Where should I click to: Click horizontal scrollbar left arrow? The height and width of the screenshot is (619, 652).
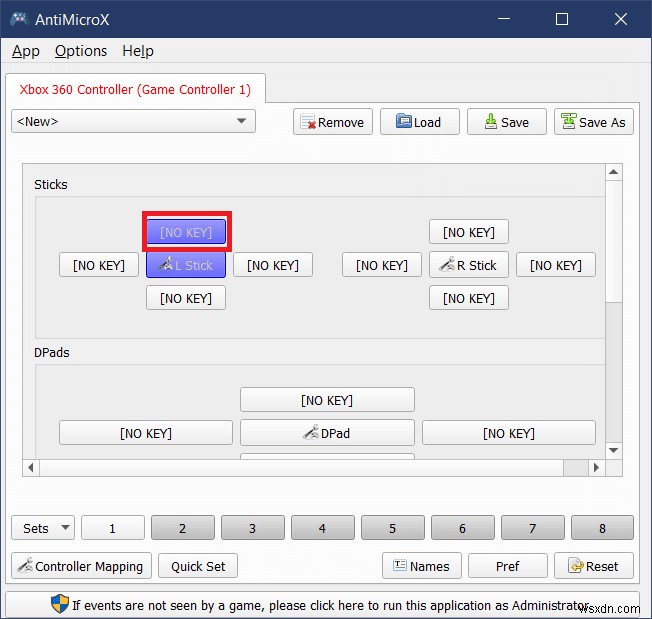click(x=31, y=468)
